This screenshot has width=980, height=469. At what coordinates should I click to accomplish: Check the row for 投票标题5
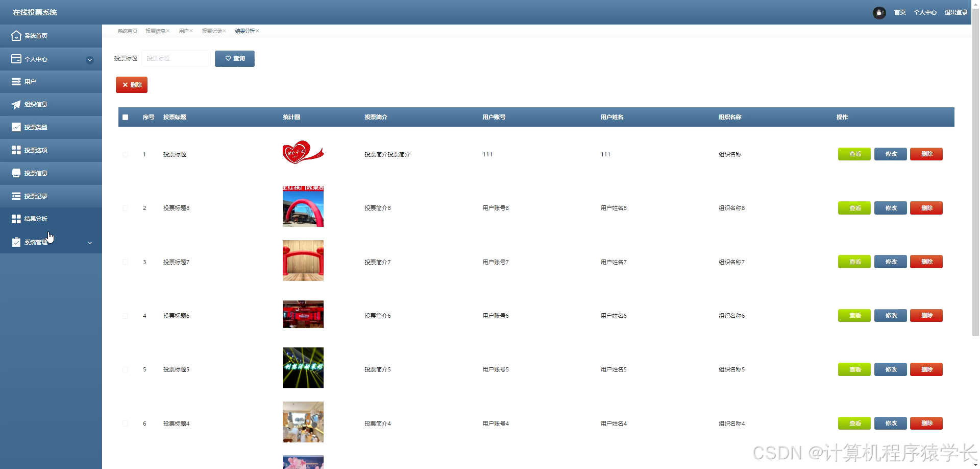pyautogui.click(x=125, y=369)
